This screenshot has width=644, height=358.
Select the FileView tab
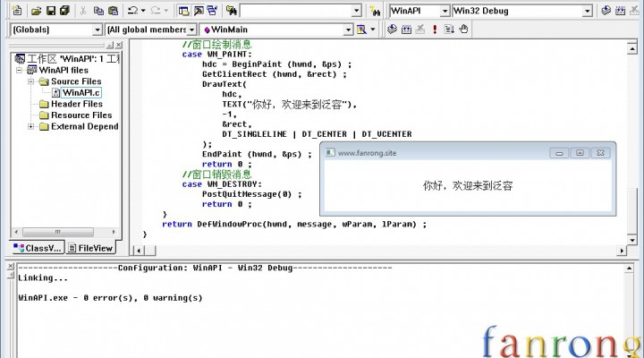[x=91, y=248]
